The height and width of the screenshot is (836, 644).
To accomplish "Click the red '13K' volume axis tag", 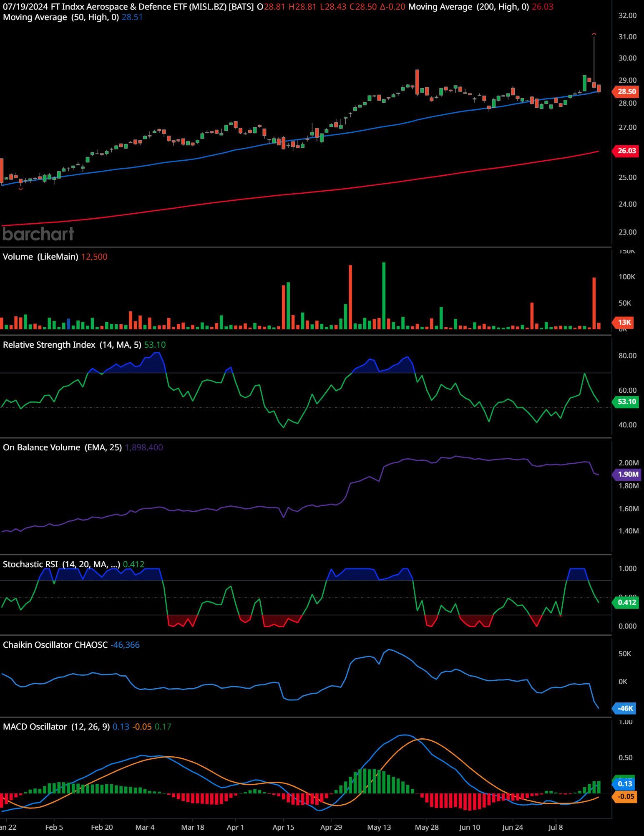I will 623,322.
